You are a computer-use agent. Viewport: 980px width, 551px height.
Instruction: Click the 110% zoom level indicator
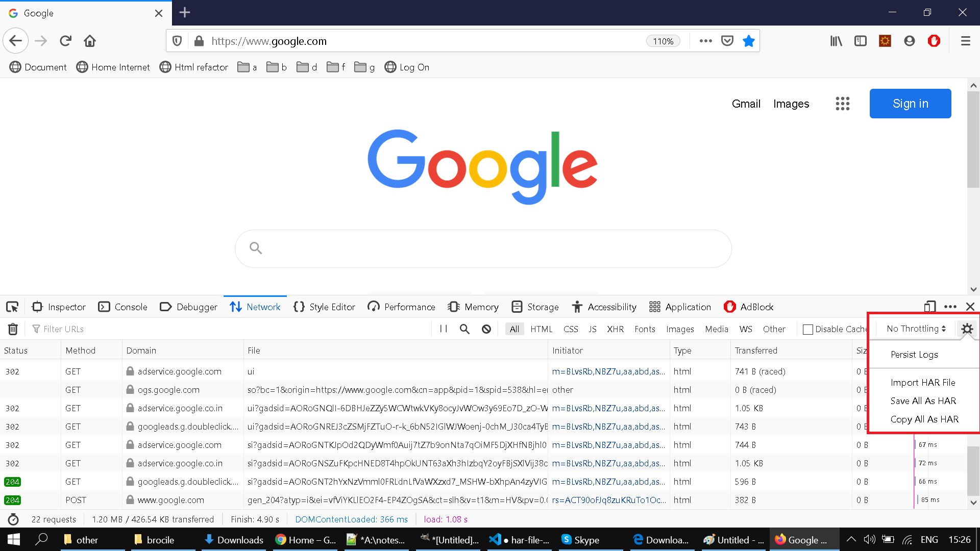(x=663, y=41)
